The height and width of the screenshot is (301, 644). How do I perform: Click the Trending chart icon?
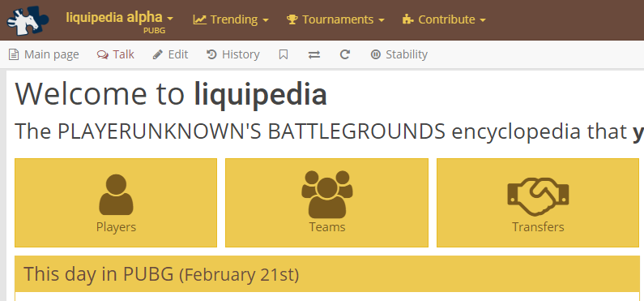pyautogui.click(x=200, y=19)
